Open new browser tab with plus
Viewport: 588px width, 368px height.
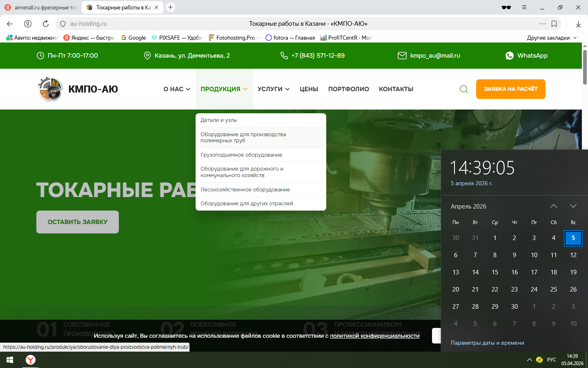(x=171, y=7)
